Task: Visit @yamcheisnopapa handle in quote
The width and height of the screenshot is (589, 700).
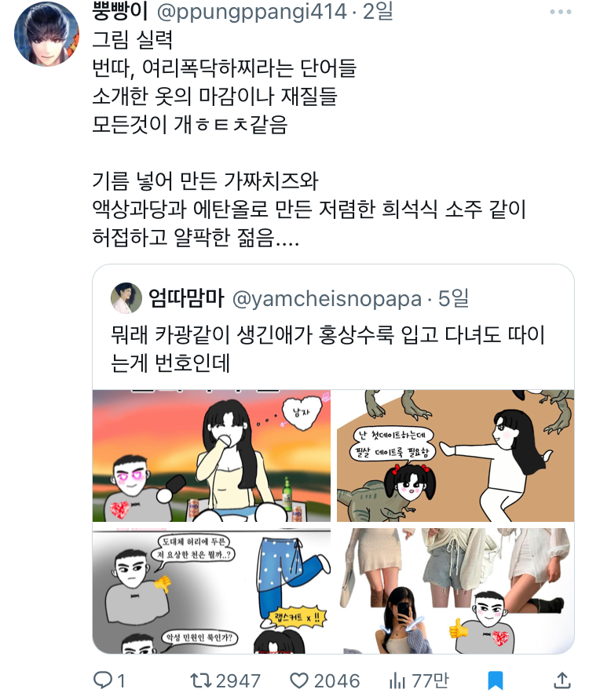Action: pyautogui.click(x=327, y=299)
